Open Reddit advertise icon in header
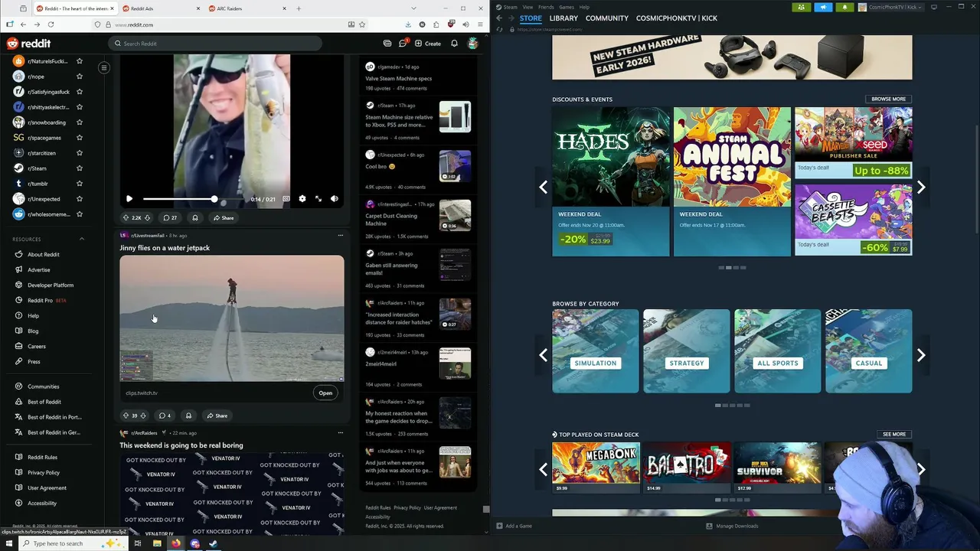 point(387,44)
